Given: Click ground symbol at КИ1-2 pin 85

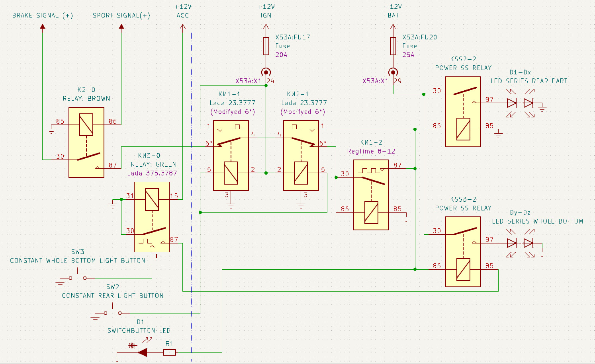Looking at the screenshot, I should coord(406,217).
